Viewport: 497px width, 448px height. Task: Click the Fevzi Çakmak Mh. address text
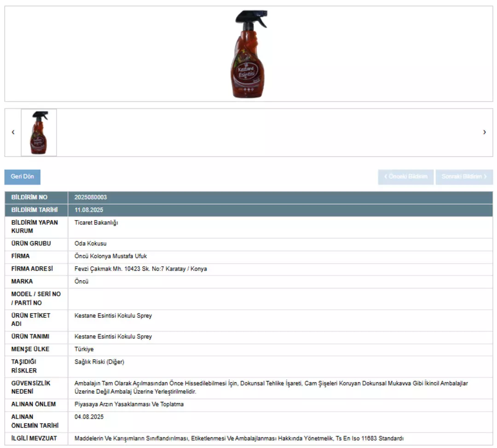[140, 269]
